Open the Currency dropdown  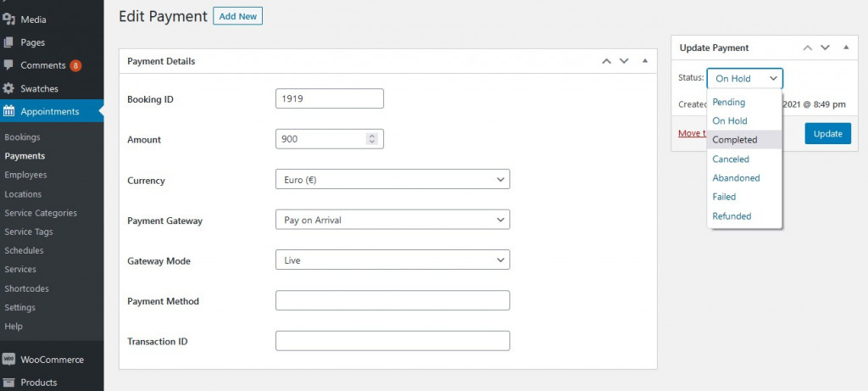(392, 180)
